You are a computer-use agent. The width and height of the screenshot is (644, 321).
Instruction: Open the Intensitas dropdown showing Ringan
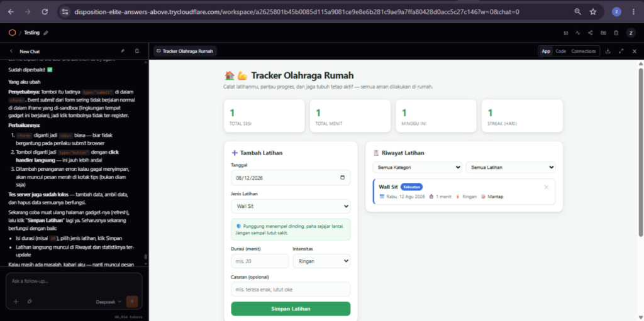[x=321, y=261]
